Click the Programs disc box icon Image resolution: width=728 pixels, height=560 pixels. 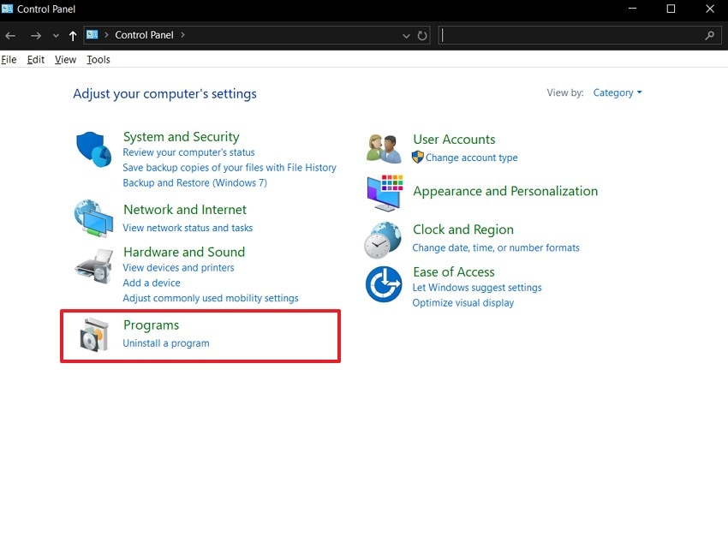click(94, 334)
